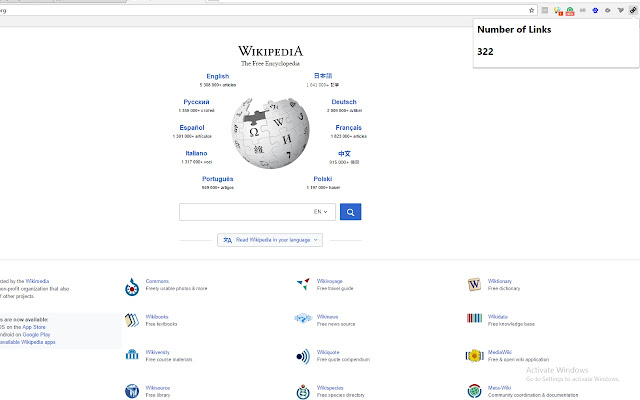Open the gray funnel-shaped extension icon
Screen dimensions: 640x400
point(620,11)
